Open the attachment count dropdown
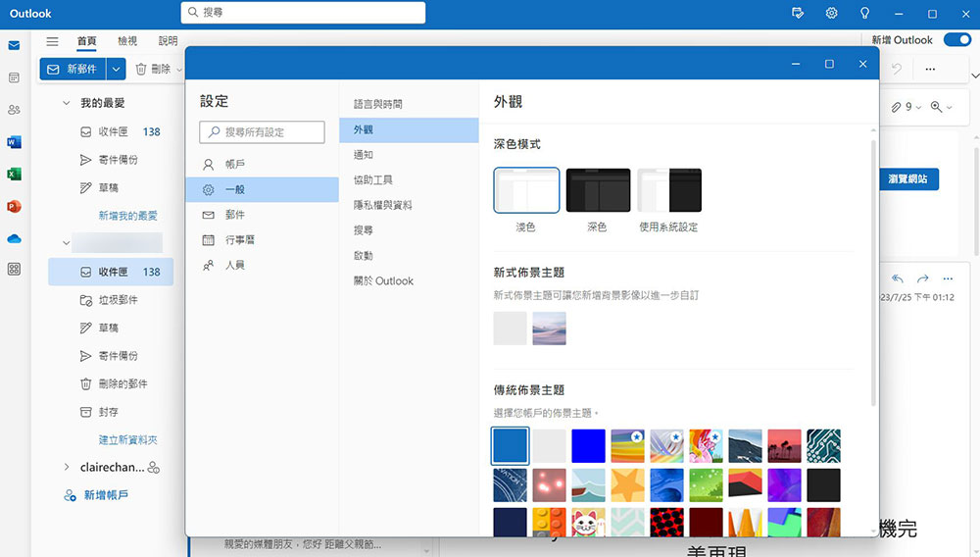980x557 pixels. click(x=919, y=108)
